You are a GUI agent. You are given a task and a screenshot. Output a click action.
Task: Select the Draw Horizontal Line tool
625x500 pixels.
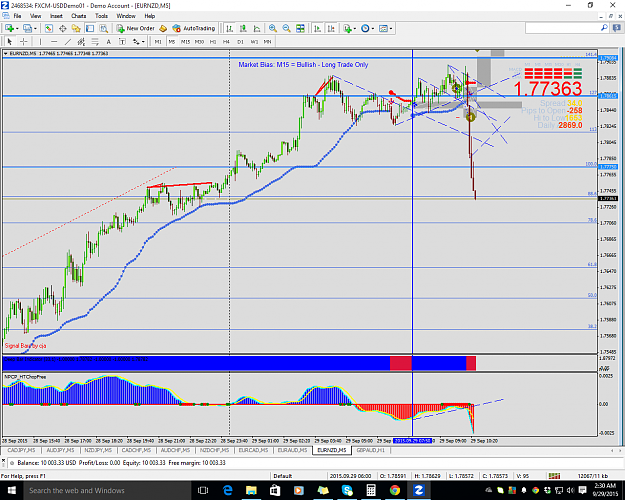[54, 41]
